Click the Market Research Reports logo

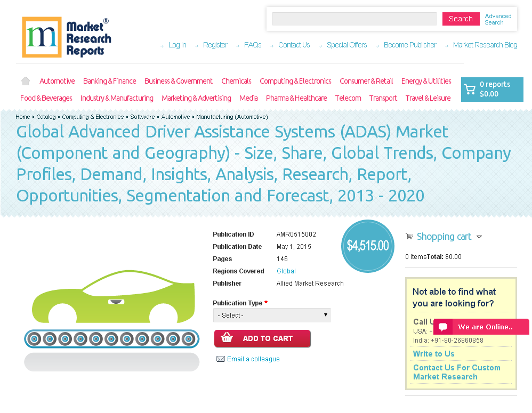66,37
